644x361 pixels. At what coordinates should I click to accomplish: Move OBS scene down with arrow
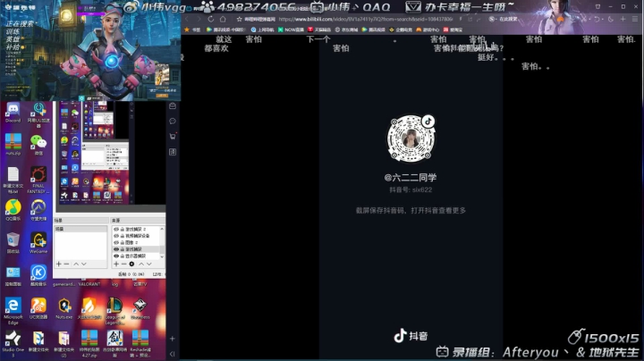pos(84,264)
